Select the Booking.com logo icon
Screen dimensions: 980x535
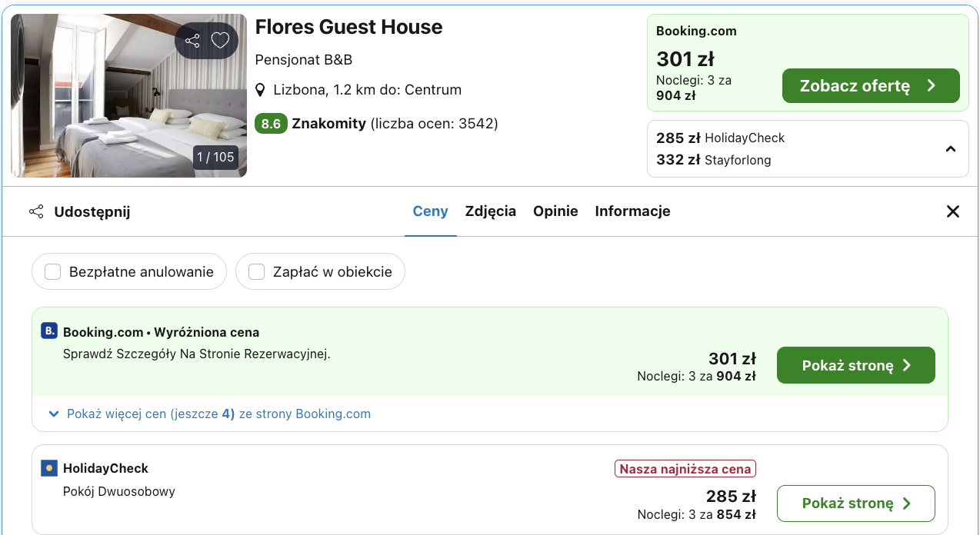[x=48, y=331]
